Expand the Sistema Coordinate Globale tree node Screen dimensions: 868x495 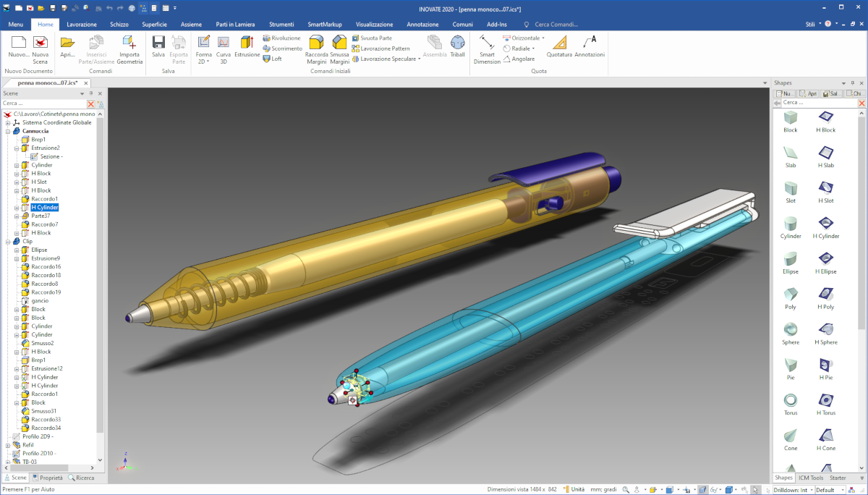point(8,122)
